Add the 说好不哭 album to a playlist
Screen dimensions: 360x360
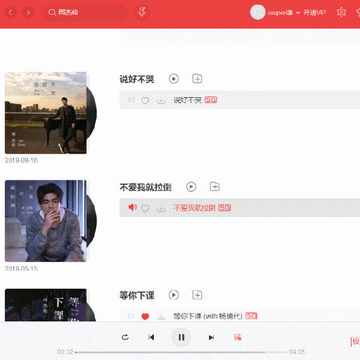pyautogui.click(x=197, y=79)
